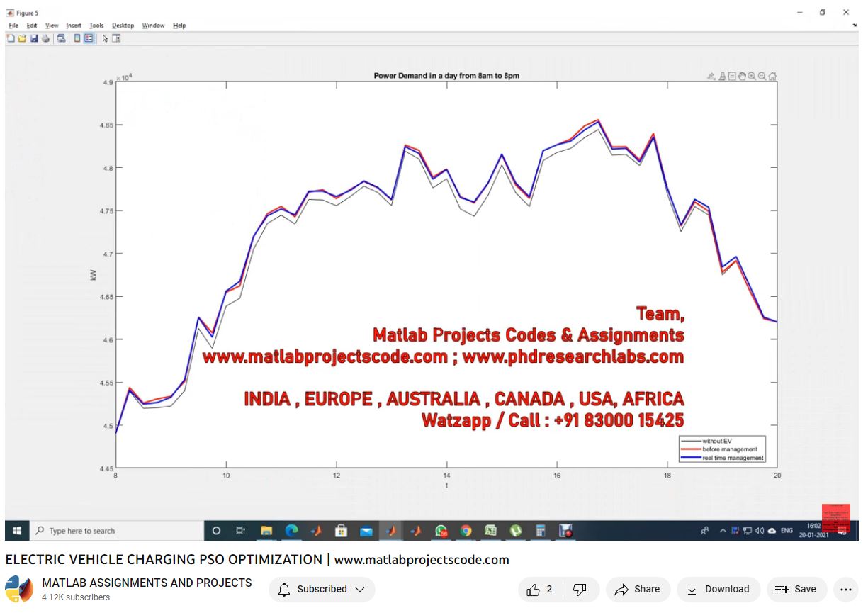Screen dimensions: 868x613
Task: Open the Help menu
Action: pyautogui.click(x=179, y=26)
